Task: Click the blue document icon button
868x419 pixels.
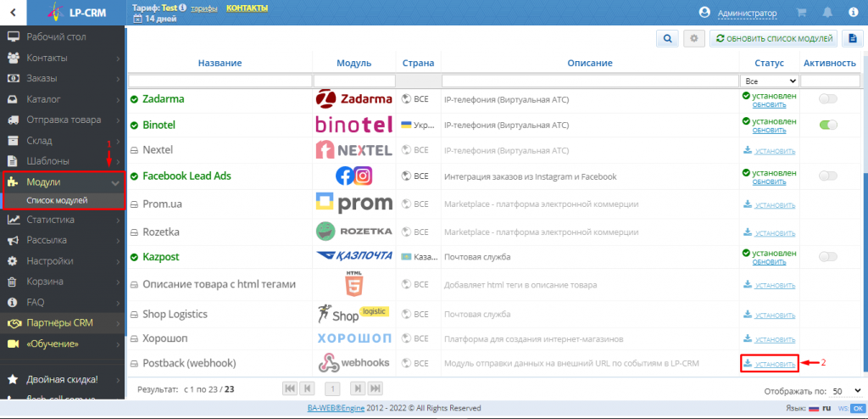Action: pos(853,39)
